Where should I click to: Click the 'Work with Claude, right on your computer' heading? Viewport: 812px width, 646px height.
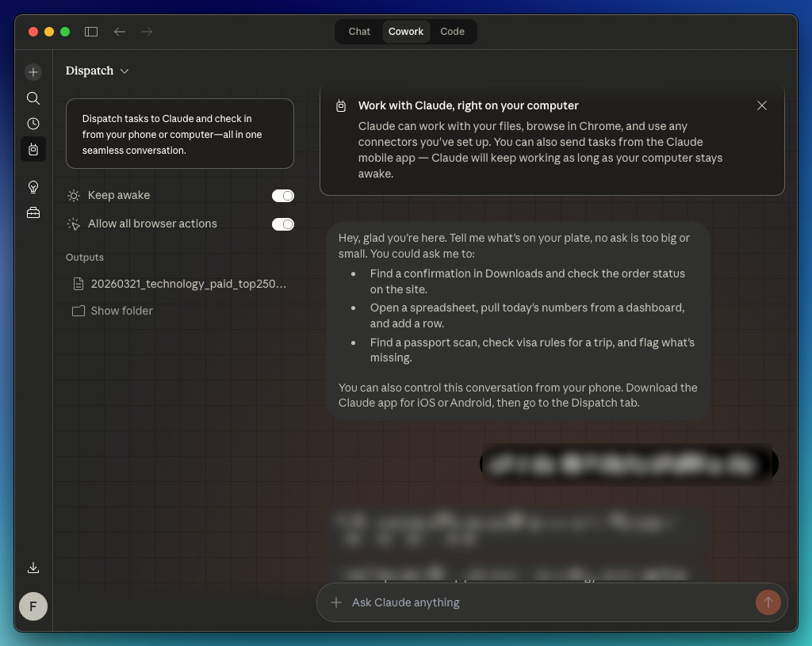pyautogui.click(x=468, y=105)
